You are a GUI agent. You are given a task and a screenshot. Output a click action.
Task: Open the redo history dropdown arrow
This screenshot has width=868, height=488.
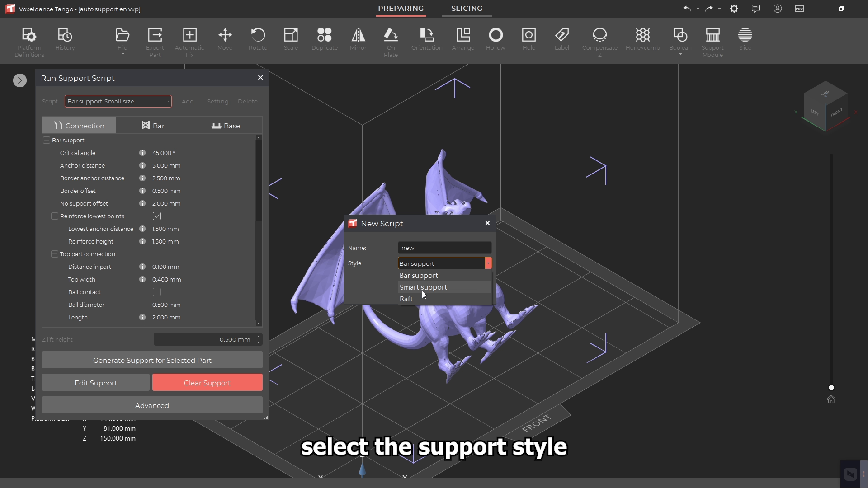click(719, 9)
